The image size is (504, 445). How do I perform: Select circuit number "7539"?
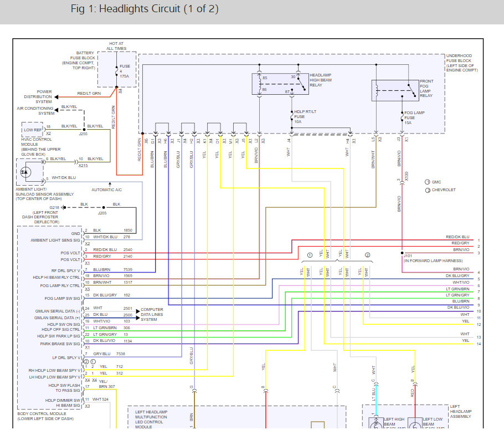click(127, 269)
